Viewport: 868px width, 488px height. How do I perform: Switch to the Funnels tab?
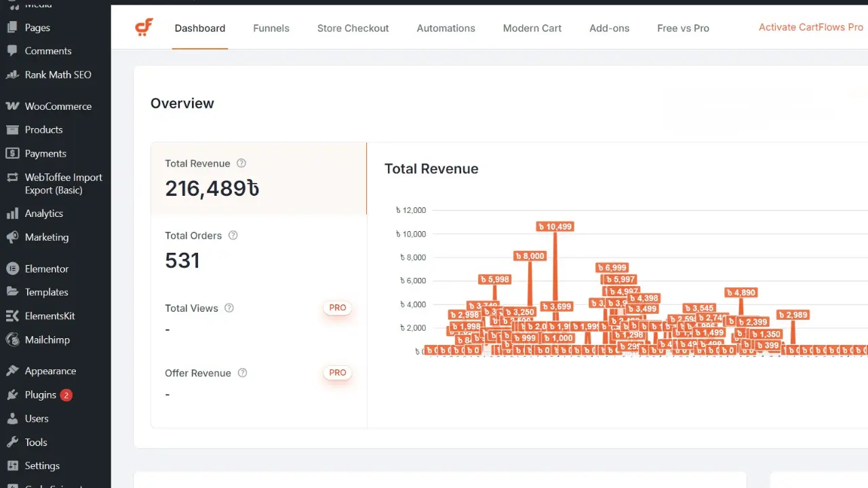click(x=271, y=28)
